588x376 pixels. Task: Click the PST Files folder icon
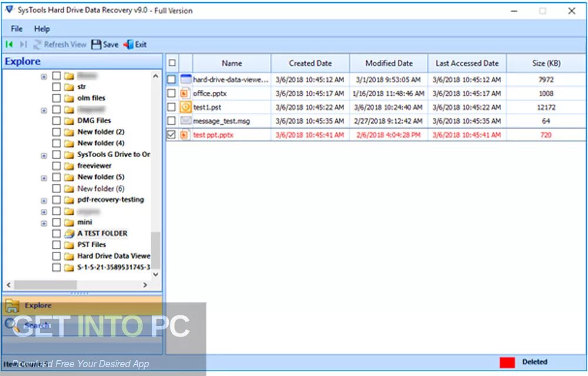[x=69, y=245]
